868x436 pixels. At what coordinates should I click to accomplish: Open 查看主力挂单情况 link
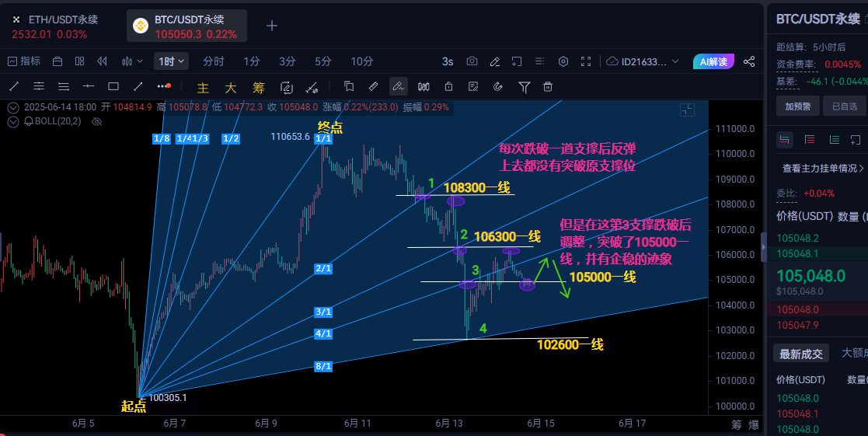coord(823,168)
